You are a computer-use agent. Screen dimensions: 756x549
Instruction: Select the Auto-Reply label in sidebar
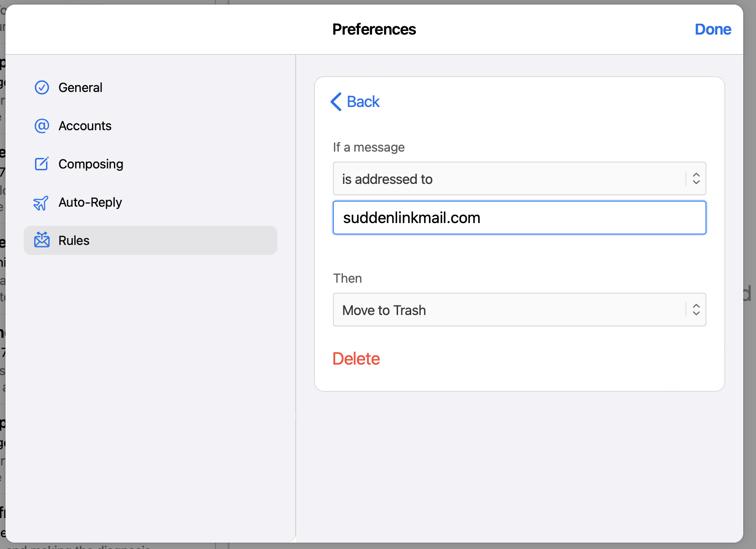coord(90,202)
